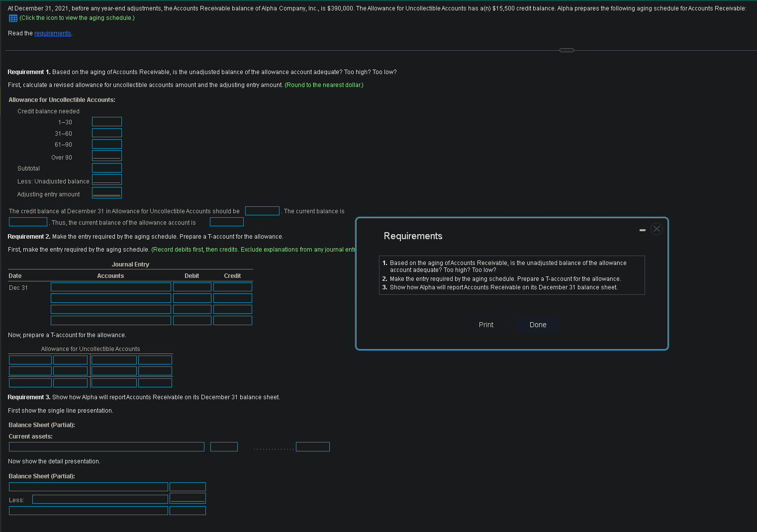Select the second-row Accounts field in Journal Entry
This screenshot has height=532, width=757.
(111, 298)
